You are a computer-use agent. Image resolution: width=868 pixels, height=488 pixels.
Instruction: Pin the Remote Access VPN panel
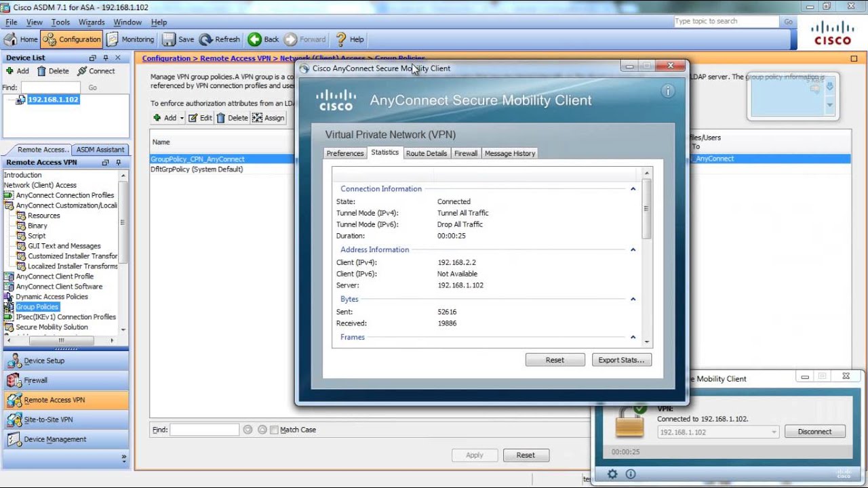click(118, 163)
